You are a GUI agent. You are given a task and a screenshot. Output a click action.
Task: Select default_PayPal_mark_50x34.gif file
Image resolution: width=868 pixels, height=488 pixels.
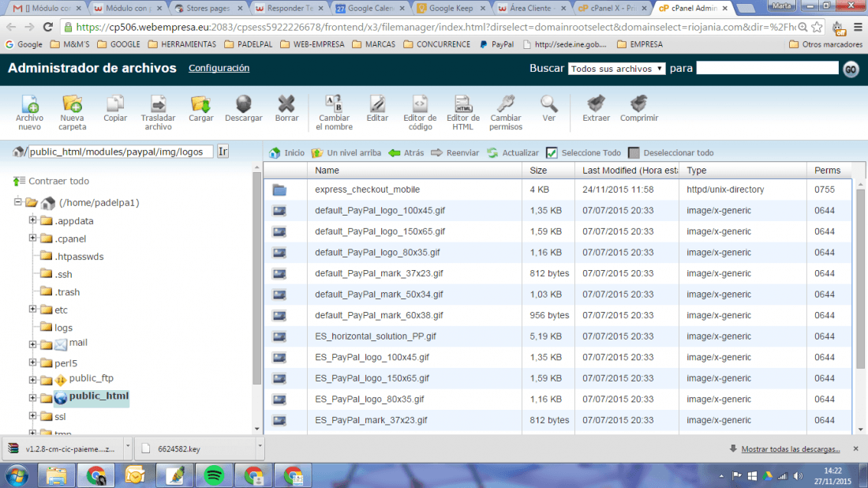click(379, 294)
